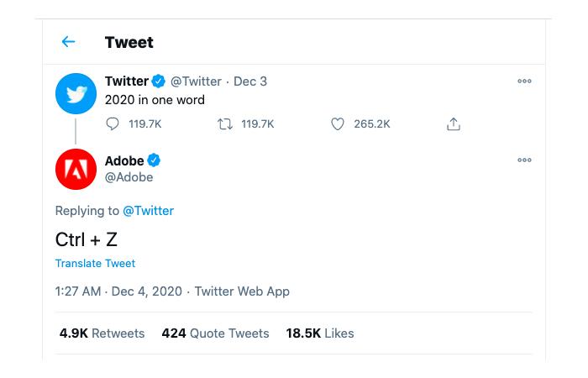Open the @Adobe handle
This screenshot has height=378, width=588.
pyautogui.click(x=129, y=177)
